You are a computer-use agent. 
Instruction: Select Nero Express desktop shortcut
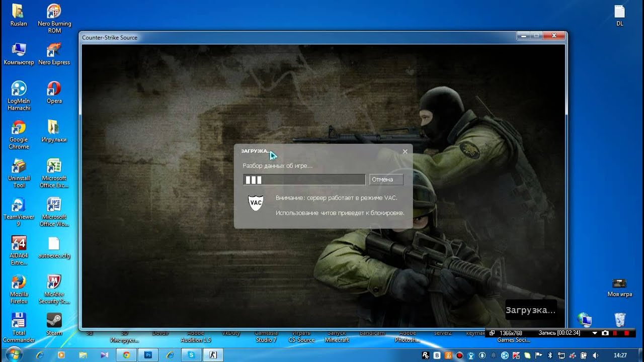[x=54, y=54]
